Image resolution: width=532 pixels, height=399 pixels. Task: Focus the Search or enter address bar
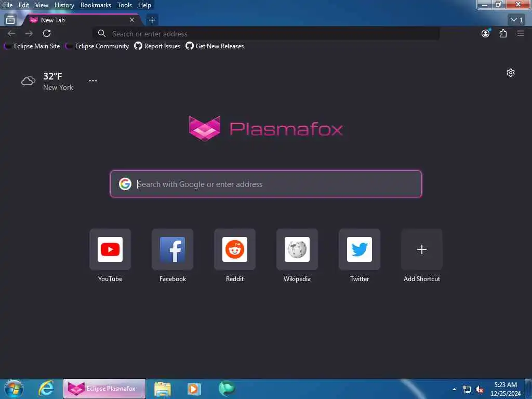pos(266,34)
